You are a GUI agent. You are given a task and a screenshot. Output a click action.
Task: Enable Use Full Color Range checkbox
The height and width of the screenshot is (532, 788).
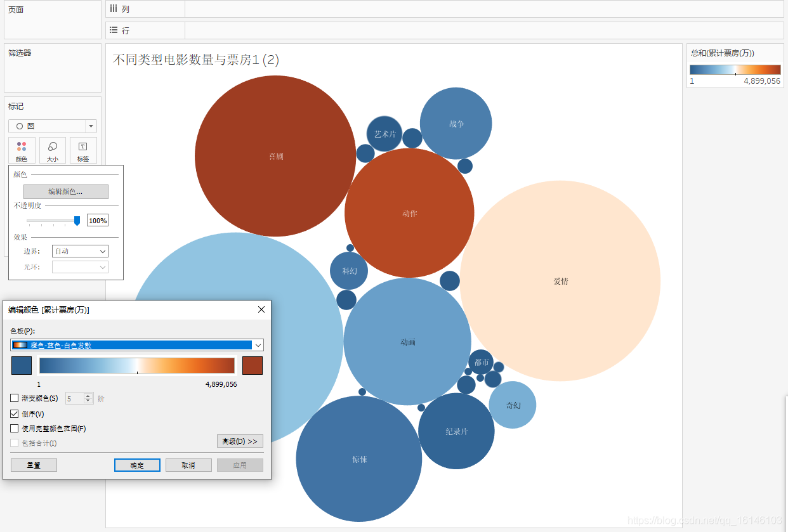(15, 429)
